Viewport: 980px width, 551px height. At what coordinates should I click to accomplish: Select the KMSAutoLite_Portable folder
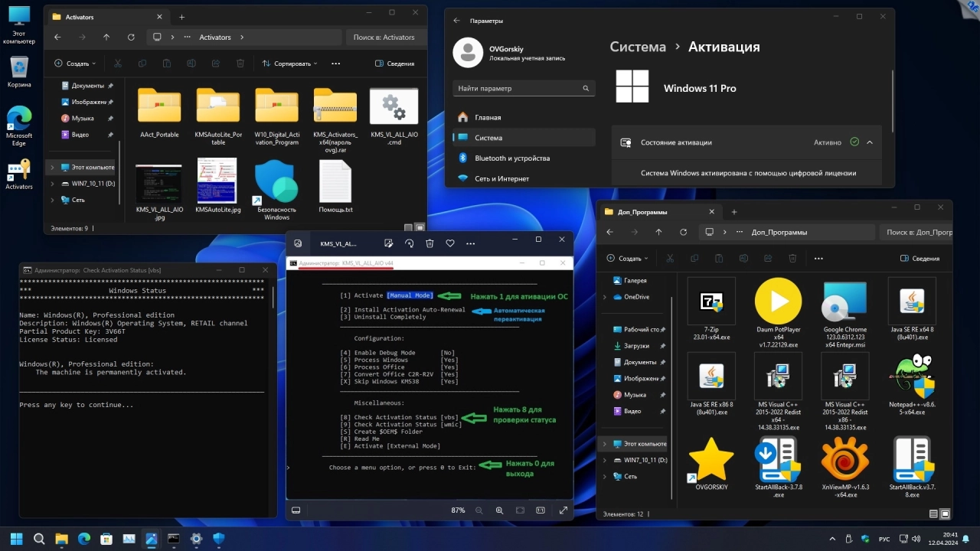click(218, 117)
